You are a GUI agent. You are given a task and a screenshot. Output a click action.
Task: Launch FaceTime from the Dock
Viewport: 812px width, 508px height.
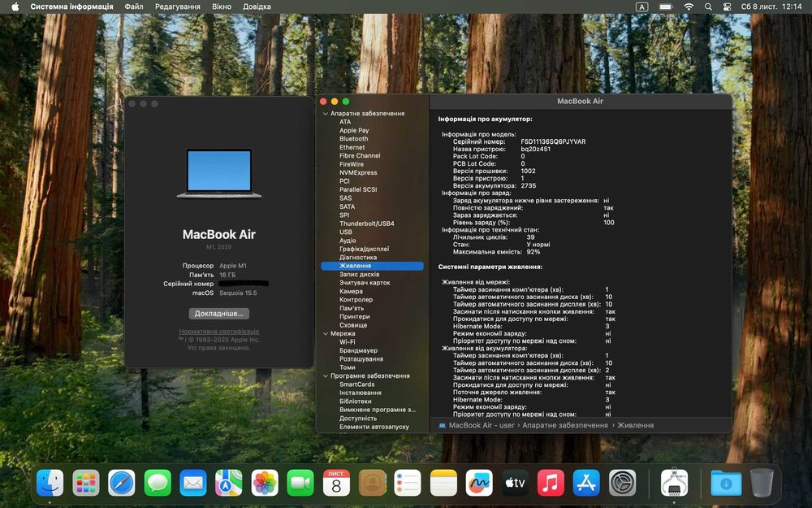click(x=300, y=483)
